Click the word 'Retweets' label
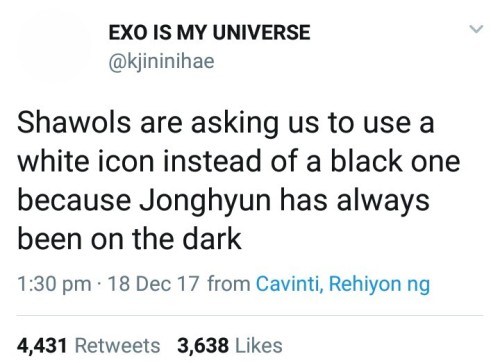The height and width of the screenshot is (363, 500). [x=118, y=345]
